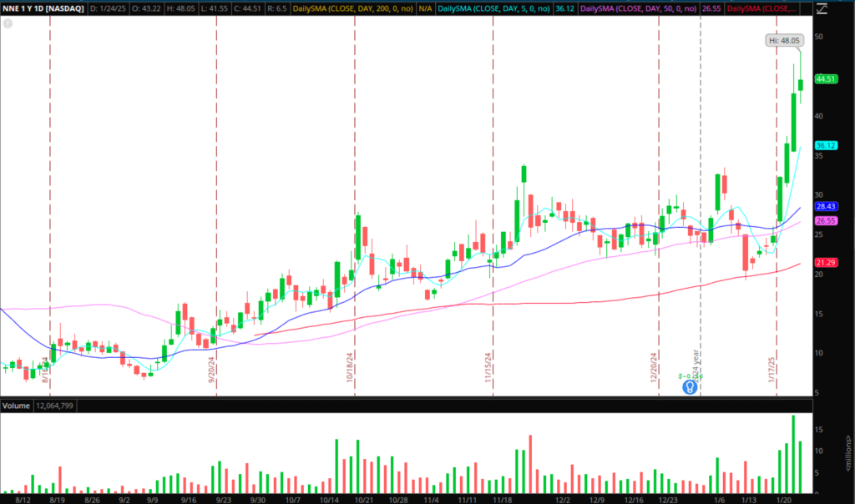Open the blue lightbulb earnings event marker
855x504 pixels.
tap(690, 387)
